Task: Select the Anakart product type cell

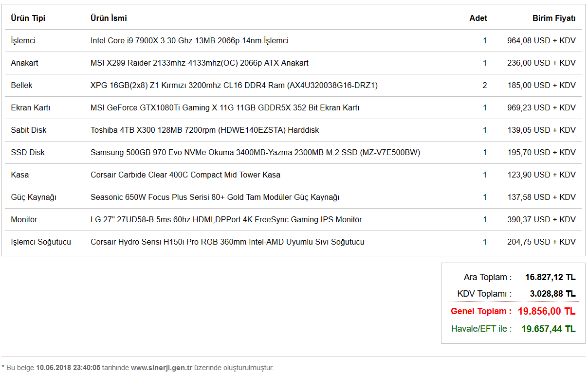Action: 24,63
